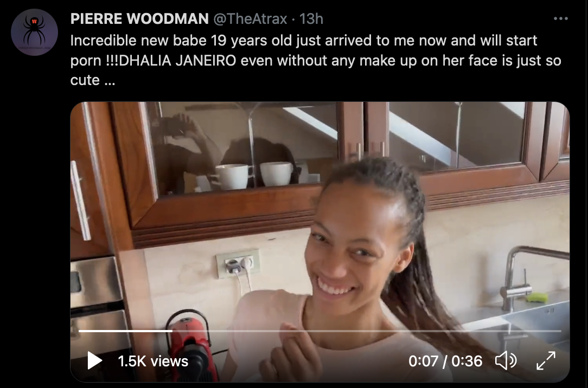Open the tweet via the 13h timestamp

[311, 19]
